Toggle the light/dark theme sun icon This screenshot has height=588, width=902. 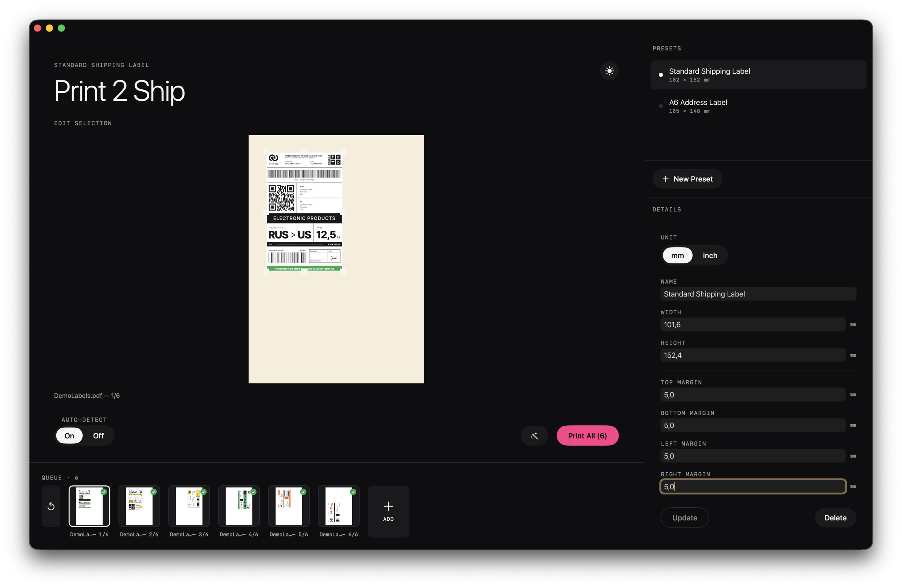point(609,71)
